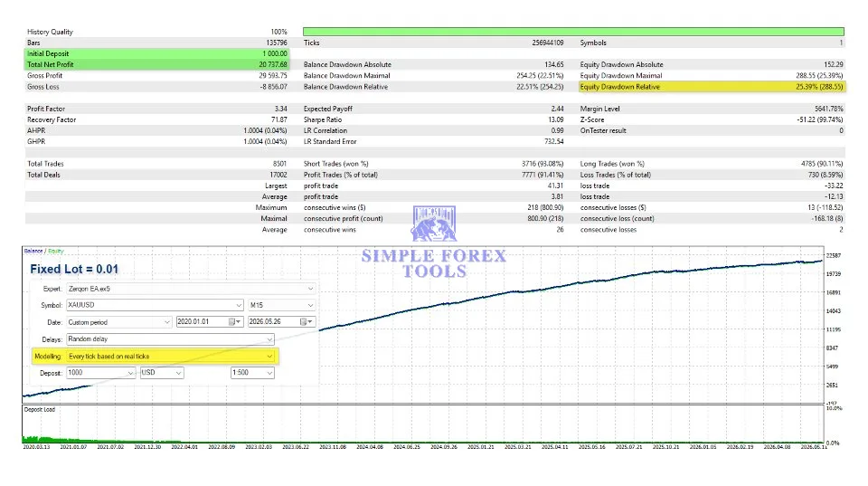Screen dimensions: 868x486
Task: Select Long Trades value 4785 (90.11%)
Action: point(822,164)
